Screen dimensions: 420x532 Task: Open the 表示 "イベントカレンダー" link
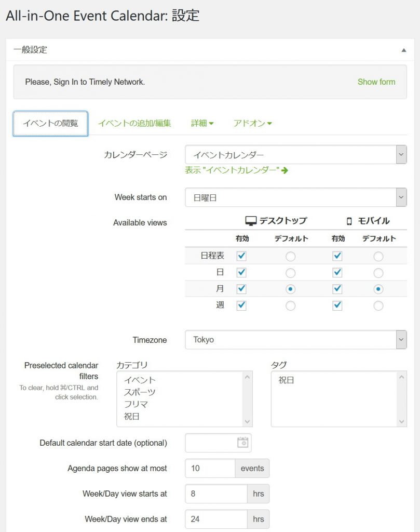click(x=232, y=170)
